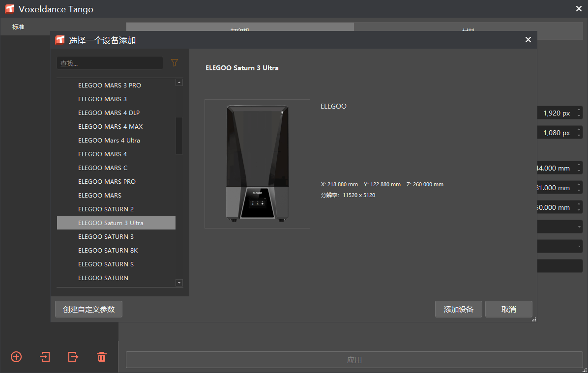Open first dropdown below the mm fields

click(560, 227)
